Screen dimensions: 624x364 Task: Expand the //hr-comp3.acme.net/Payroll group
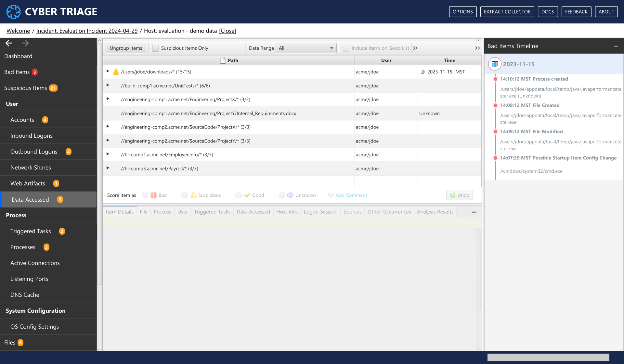pyautogui.click(x=108, y=168)
